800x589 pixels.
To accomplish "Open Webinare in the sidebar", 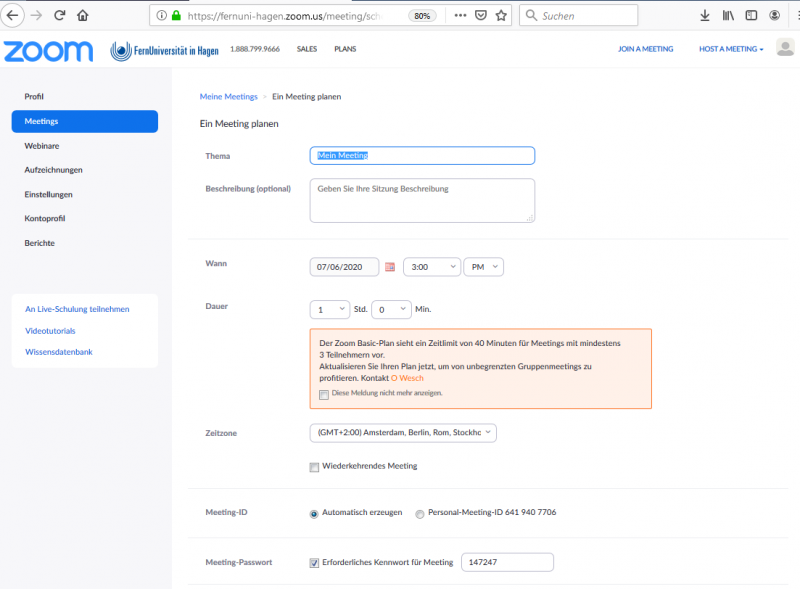I will click(42, 146).
